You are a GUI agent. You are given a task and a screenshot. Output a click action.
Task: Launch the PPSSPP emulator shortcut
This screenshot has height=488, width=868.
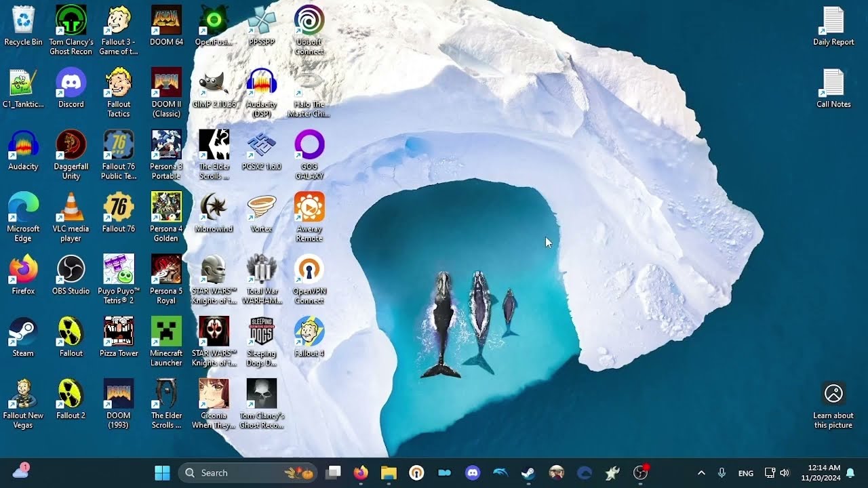[261, 27]
